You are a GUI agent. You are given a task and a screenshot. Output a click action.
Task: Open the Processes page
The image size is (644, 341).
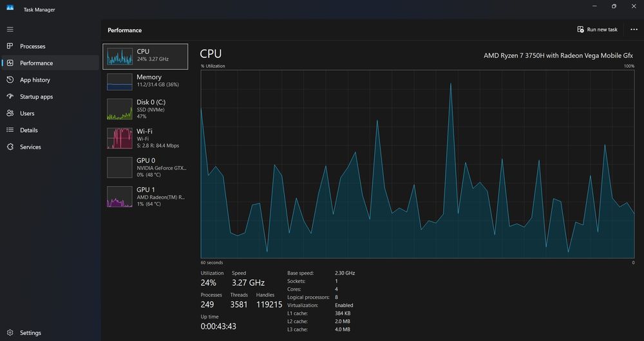pyautogui.click(x=33, y=46)
